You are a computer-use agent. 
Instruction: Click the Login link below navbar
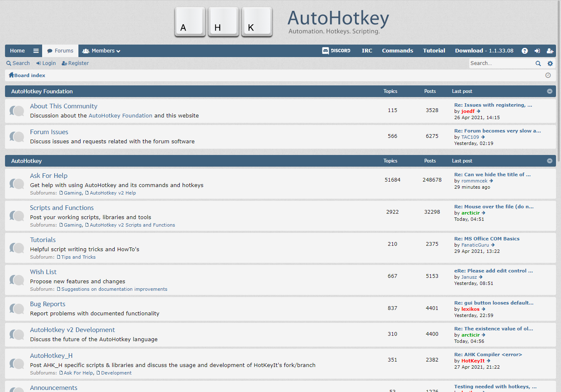pyautogui.click(x=46, y=63)
